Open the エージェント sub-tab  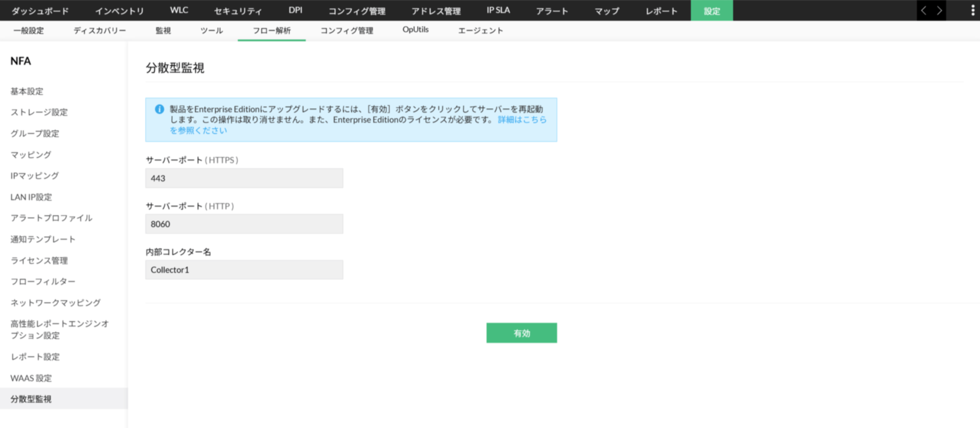pos(480,30)
